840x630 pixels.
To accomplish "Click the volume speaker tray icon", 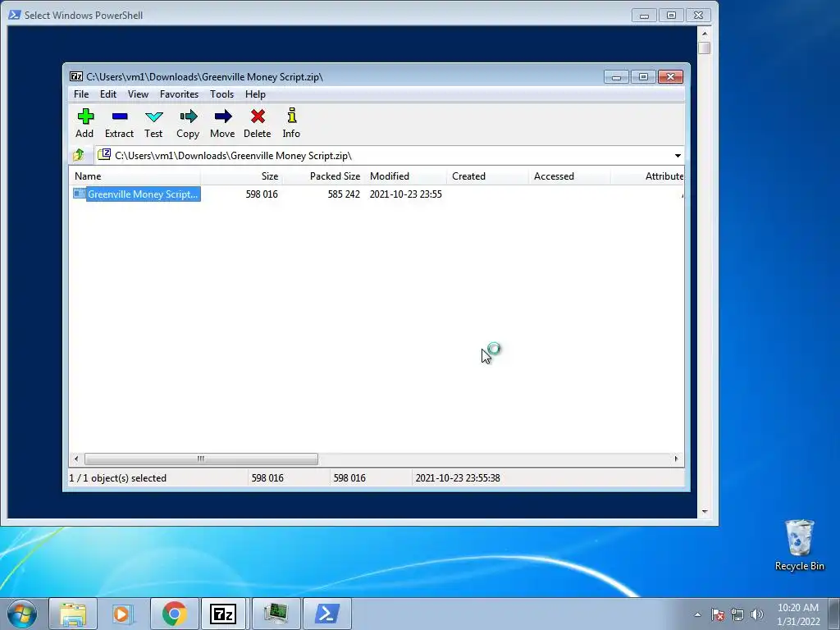I will 757,614.
